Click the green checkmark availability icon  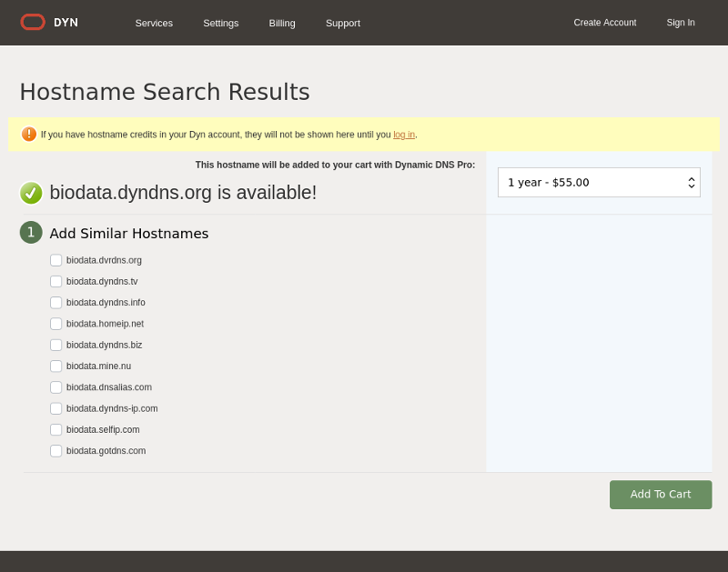point(31,193)
